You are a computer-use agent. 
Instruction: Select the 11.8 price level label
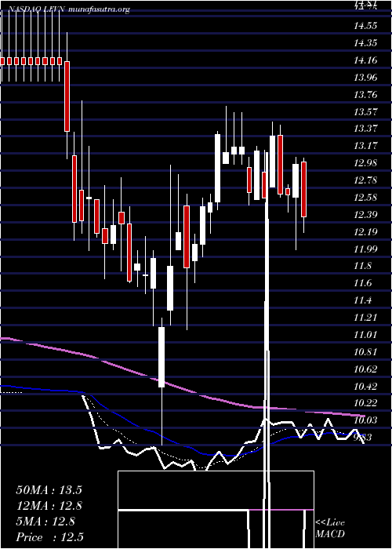pyautogui.click(x=362, y=266)
